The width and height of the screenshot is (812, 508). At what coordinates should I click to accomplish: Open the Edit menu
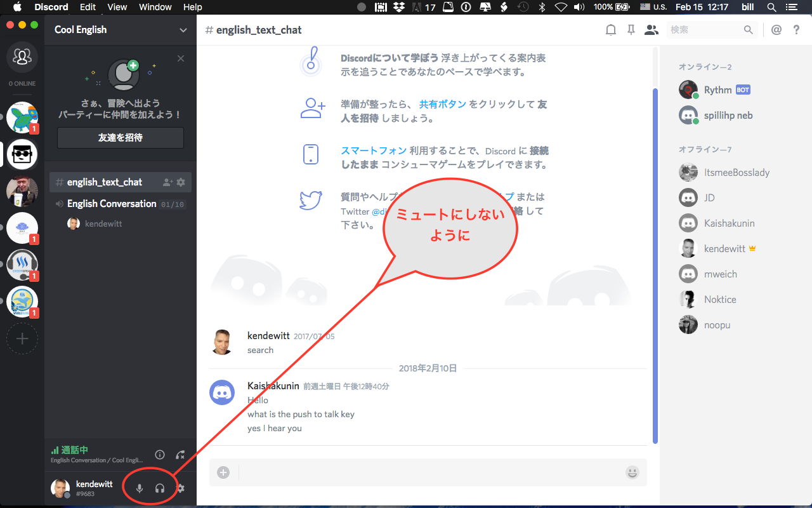click(x=88, y=7)
